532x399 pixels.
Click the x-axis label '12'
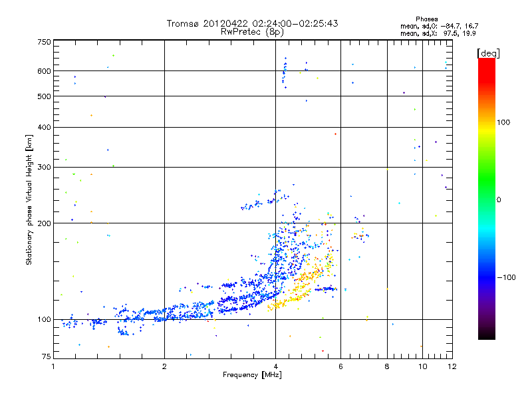point(452,366)
